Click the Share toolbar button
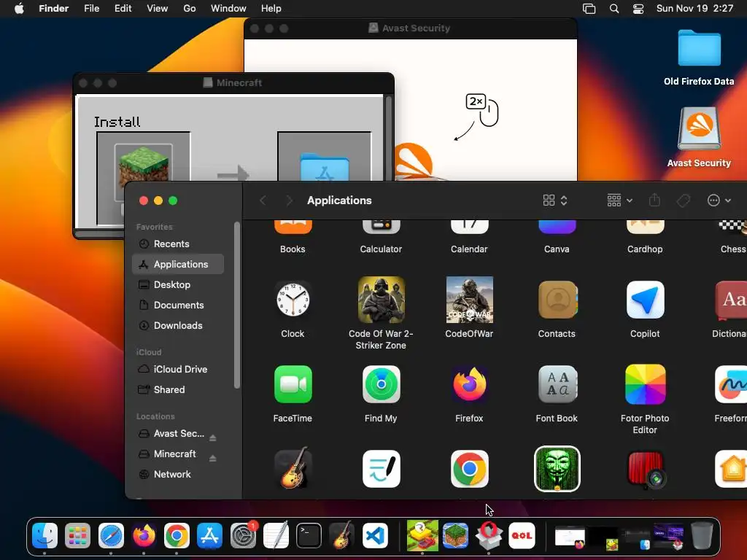The height and width of the screenshot is (560, 747). pyautogui.click(x=654, y=201)
